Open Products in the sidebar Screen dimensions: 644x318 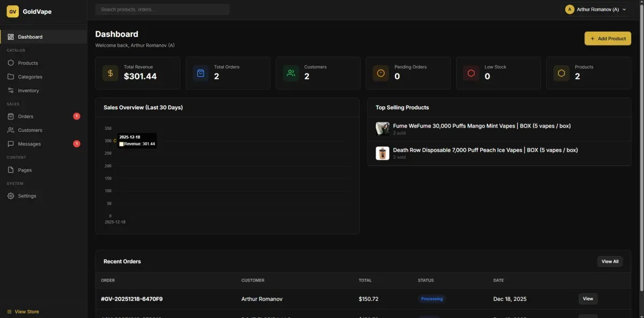(x=28, y=63)
